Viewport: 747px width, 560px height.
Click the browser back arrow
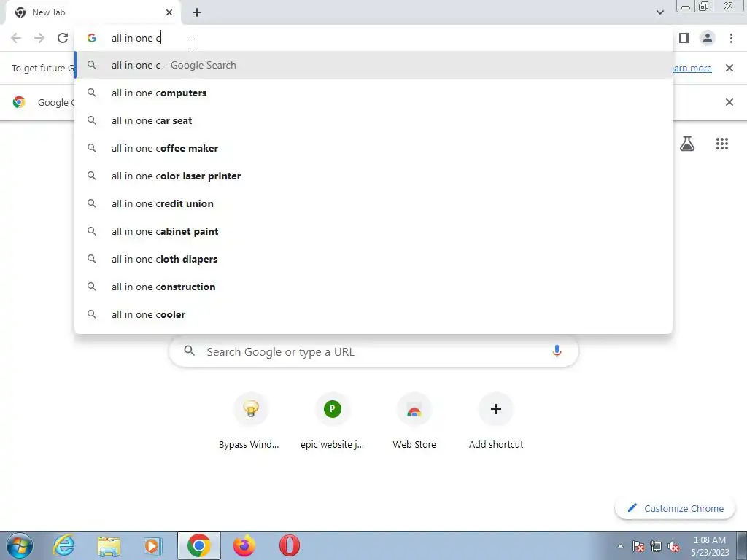[16, 38]
